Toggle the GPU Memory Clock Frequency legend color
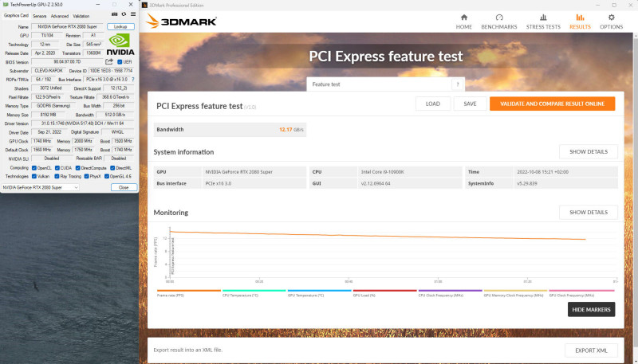Image resolution: width=638 pixels, height=364 pixels. pos(515,291)
